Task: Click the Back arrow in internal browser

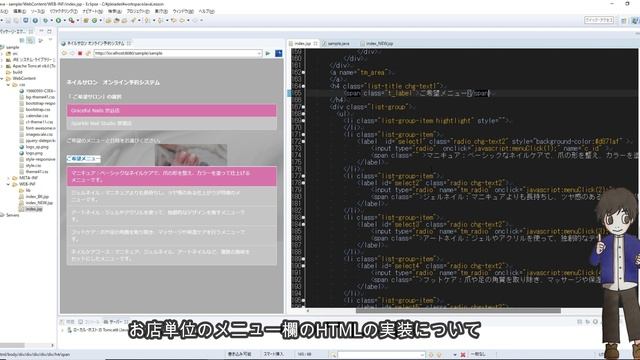Action: (x=64, y=53)
